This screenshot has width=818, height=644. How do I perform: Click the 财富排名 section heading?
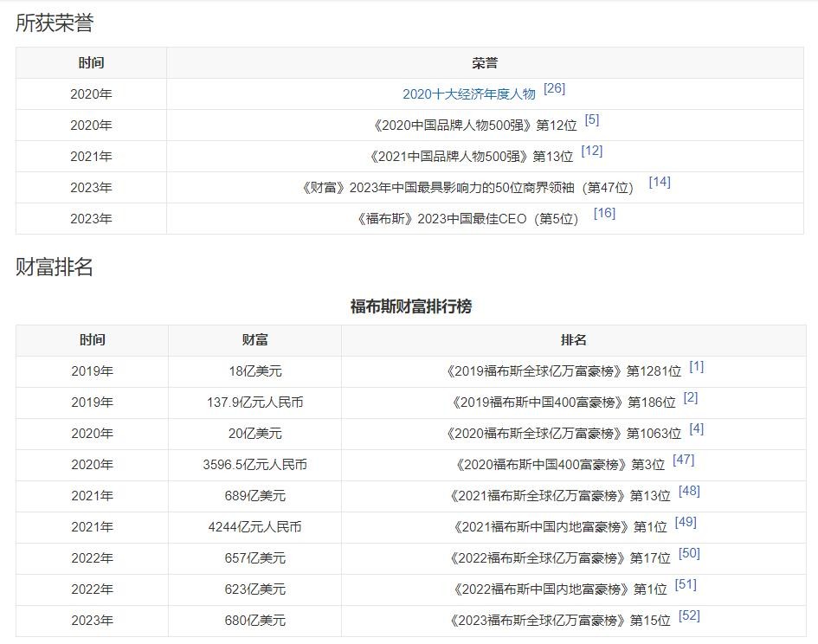click(55, 267)
